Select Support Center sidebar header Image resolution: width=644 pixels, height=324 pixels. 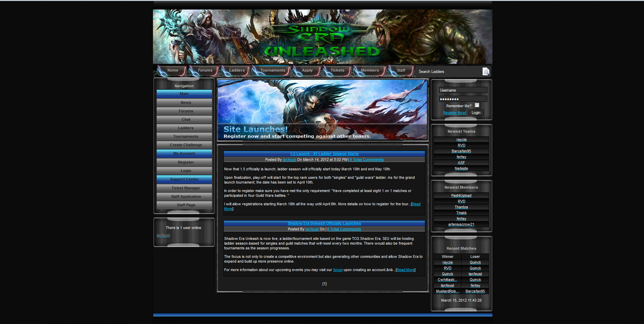point(184,179)
